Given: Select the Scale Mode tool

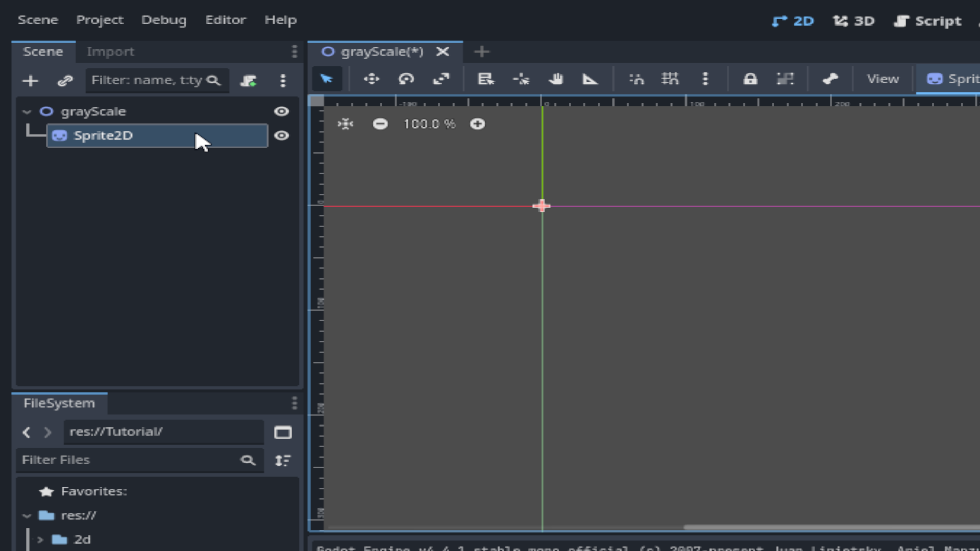Looking at the screenshot, I should (x=441, y=79).
